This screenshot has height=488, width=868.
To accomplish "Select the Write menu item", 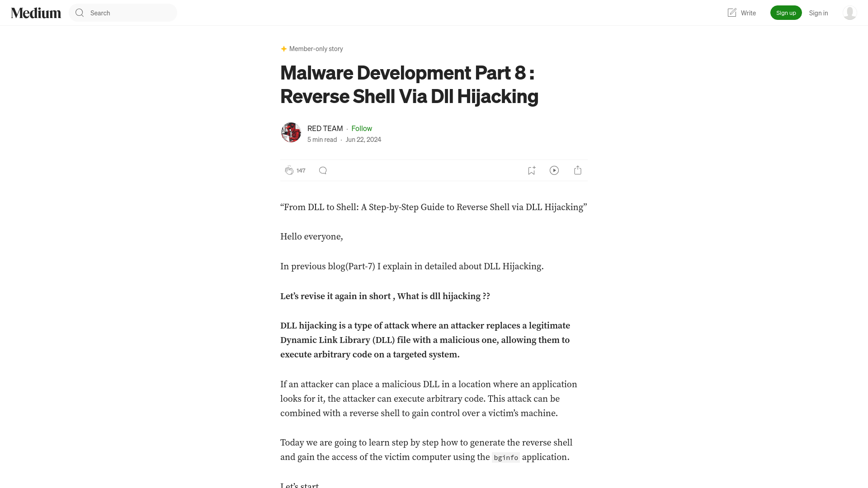I will (x=741, y=13).
